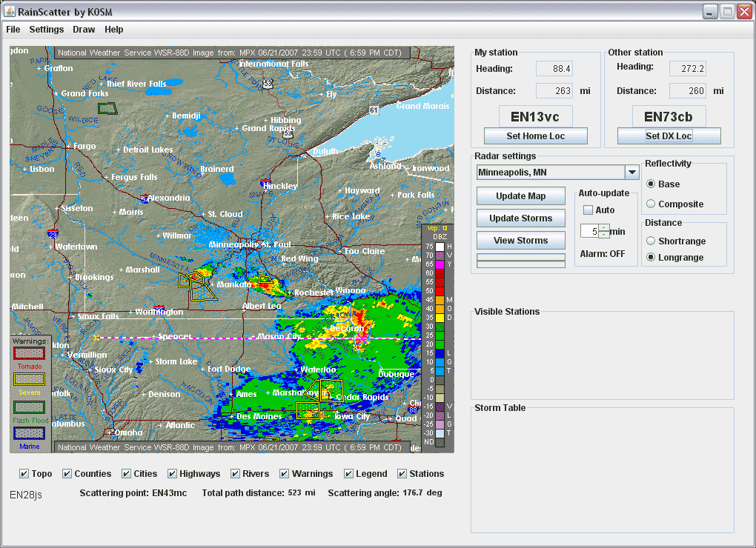Image resolution: width=756 pixels, height=548 pixels.
Task: Decrease auto-update minutes with down arrow
Action: (604, 235)
